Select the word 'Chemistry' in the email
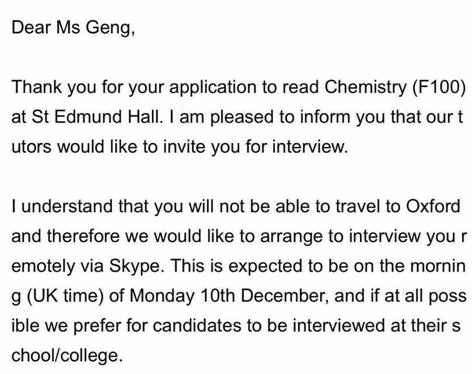This screenshot has width=472, height=374. 365,88
